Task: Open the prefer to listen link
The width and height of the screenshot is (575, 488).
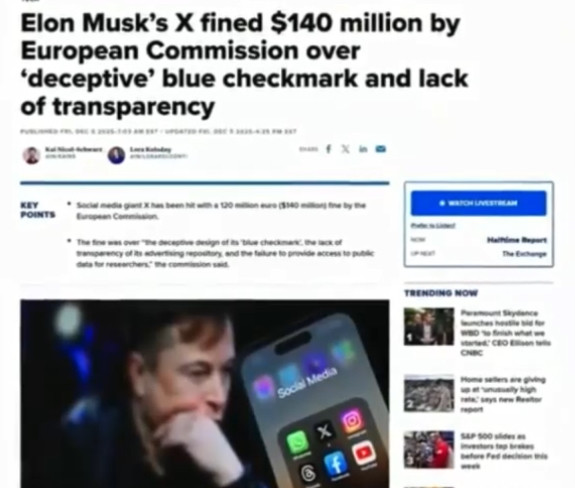Action: [x=433, y=225]
